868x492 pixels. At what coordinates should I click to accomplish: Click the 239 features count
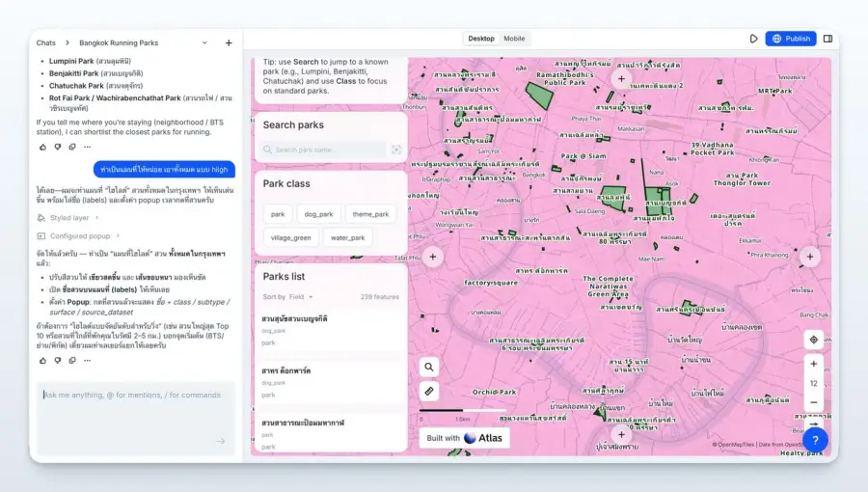379,296
